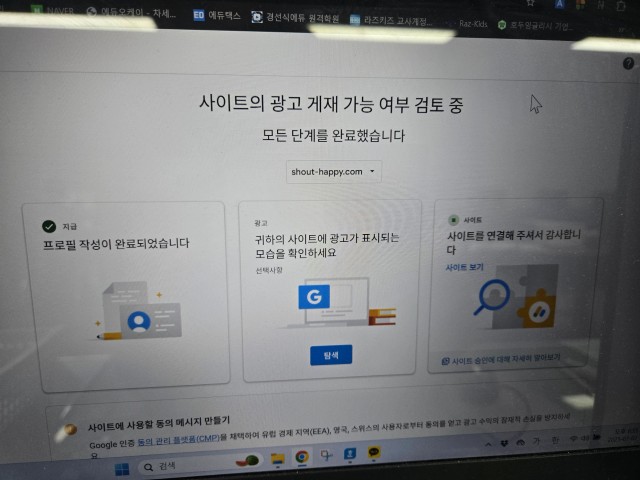
Task: Open the 에듀텍스 bookmark
Action: (x=220, y=15)
